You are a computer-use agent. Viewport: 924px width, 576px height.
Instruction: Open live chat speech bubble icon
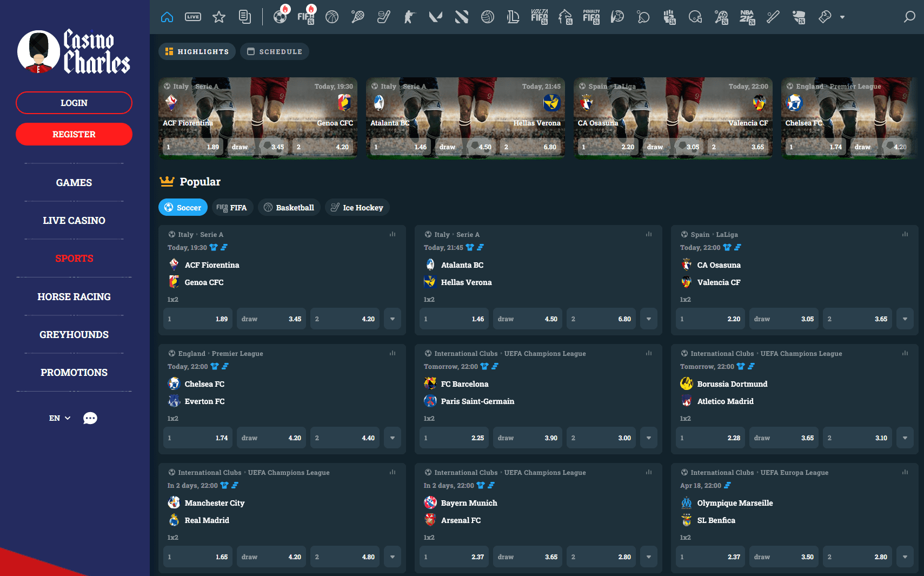[x=90, y=418]
